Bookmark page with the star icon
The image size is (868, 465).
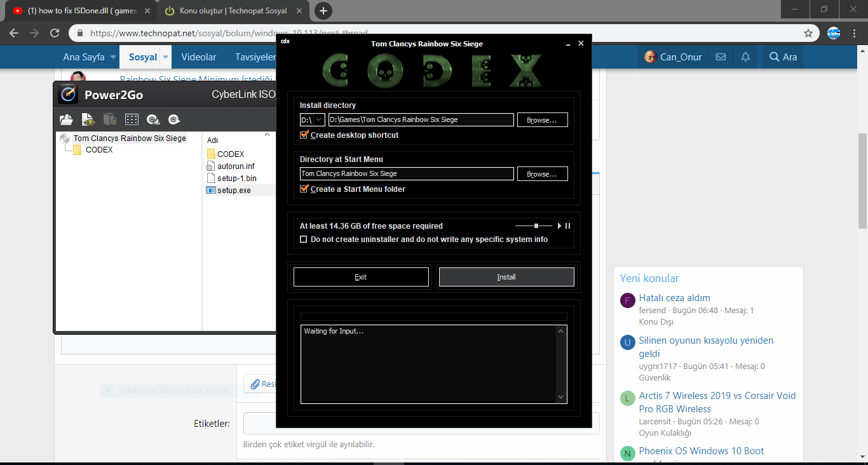pos(808,33)
